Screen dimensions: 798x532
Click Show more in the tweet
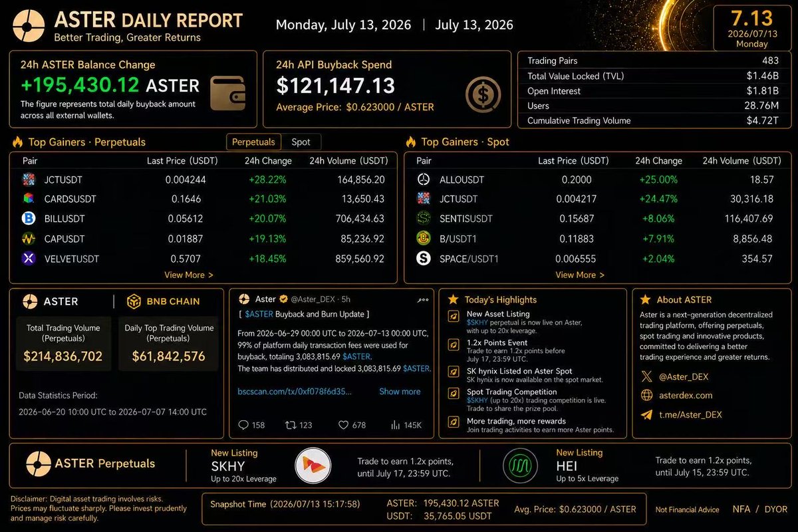(400, 392)
